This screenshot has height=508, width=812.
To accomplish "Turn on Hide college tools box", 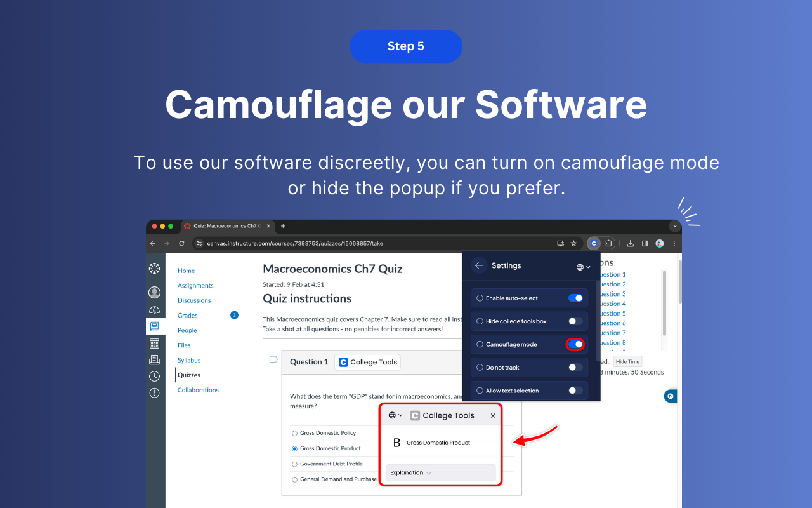I will pos(575,321).
